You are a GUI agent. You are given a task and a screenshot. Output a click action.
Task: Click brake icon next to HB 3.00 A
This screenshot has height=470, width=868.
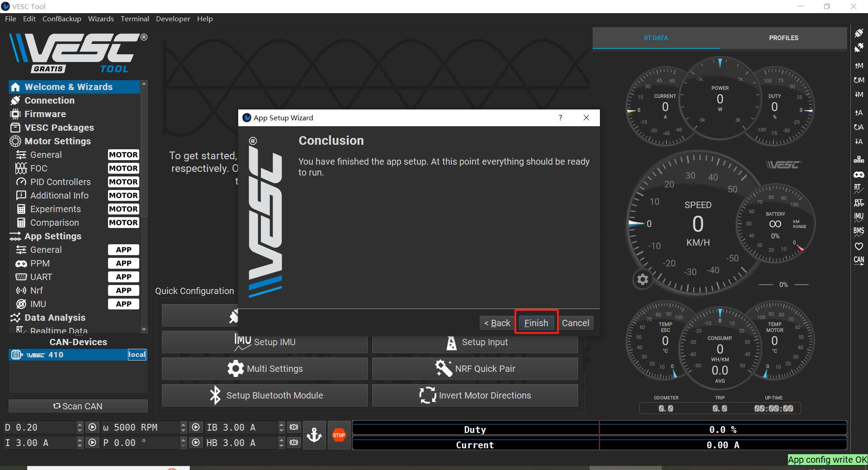point(294,443)
